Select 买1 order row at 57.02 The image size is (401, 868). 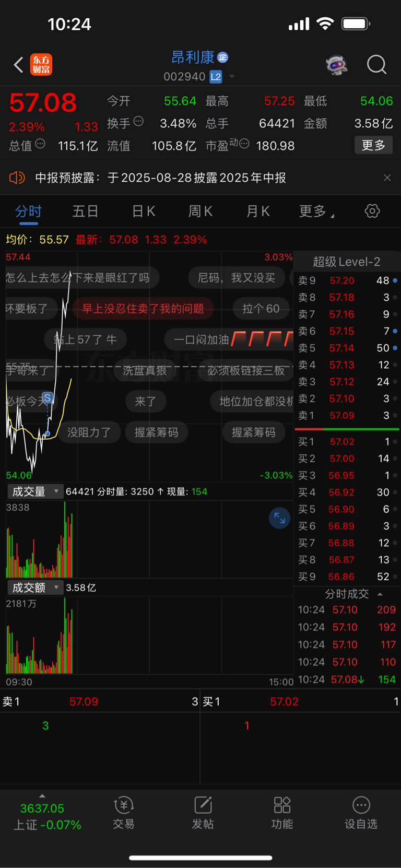(347, 442)
